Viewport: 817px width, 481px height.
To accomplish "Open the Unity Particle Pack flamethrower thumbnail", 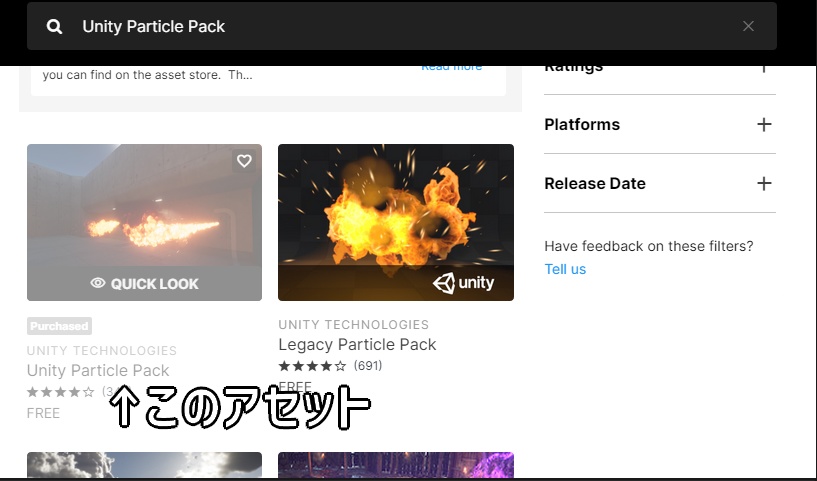I will (x=144, y=223).
